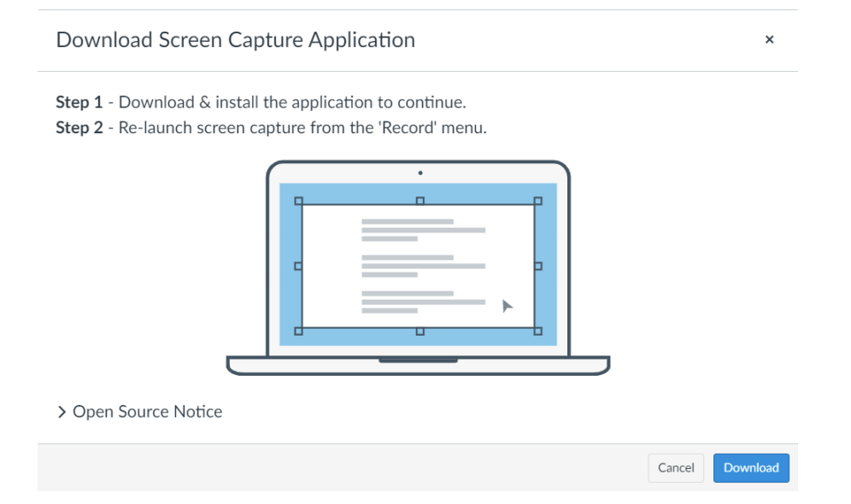Click the top-center selection handle in illustration
Image resolution: width=851 pixels, height=504 pixels.
(x=420, y=202)
